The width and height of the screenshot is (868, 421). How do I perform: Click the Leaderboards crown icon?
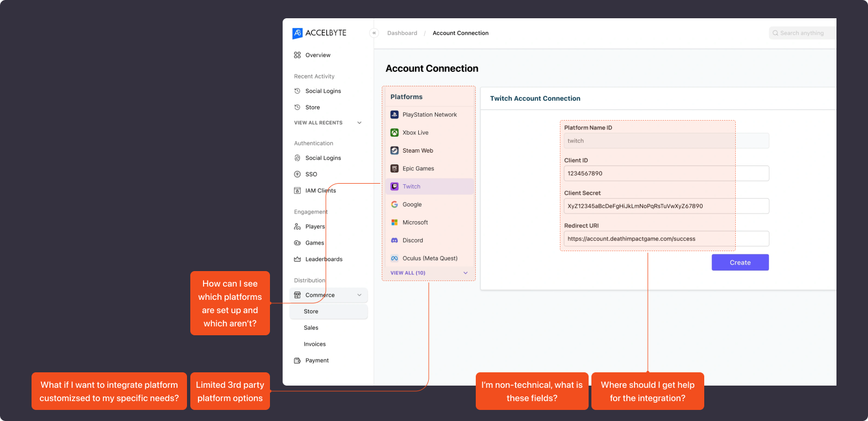(x=298, y=259)
